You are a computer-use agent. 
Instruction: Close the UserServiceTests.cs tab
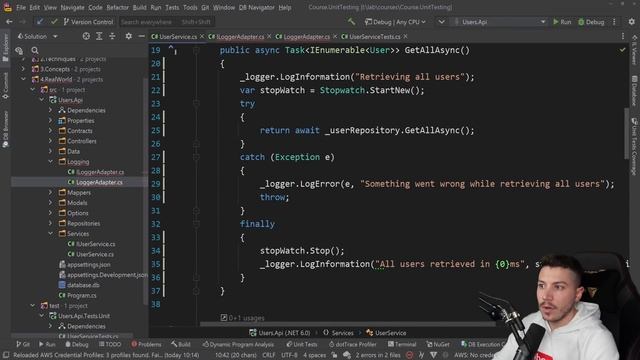coord(405,36)
